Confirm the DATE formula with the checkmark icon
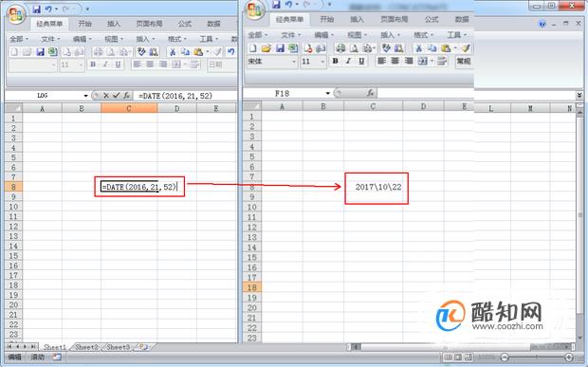Viewport: 588px width, 367px height. click(x=117, y=96)
